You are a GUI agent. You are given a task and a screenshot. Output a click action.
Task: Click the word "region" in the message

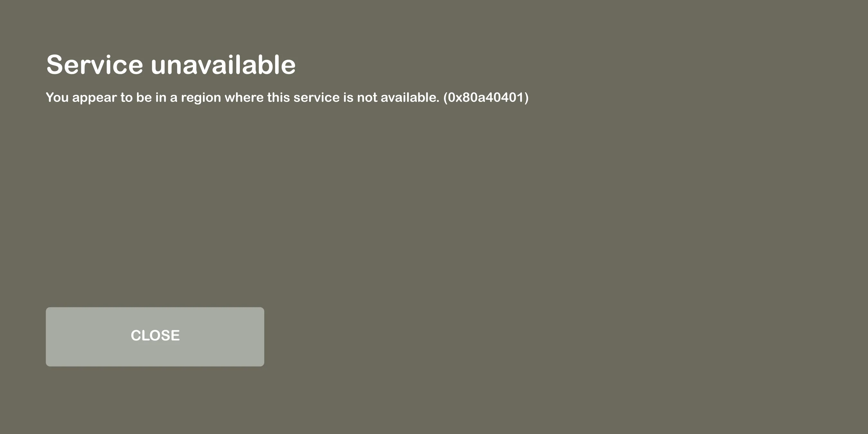pos(201,98)
